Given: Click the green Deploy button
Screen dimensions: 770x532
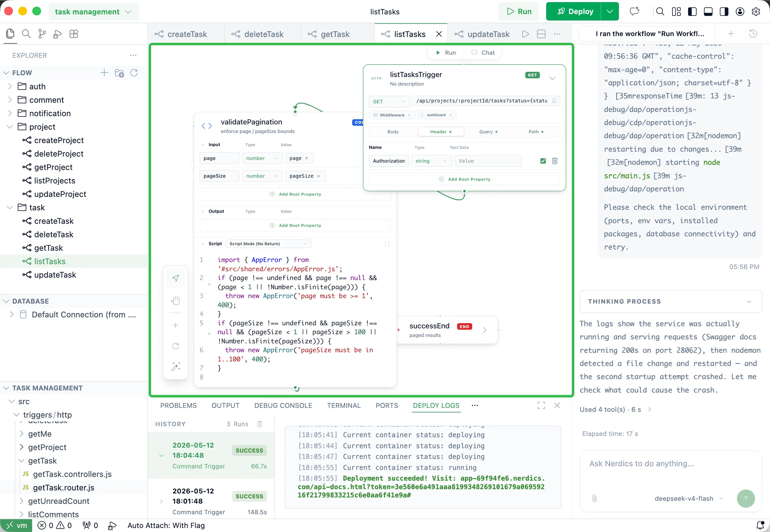Looking at the screenshot, I should pos(574,12).
